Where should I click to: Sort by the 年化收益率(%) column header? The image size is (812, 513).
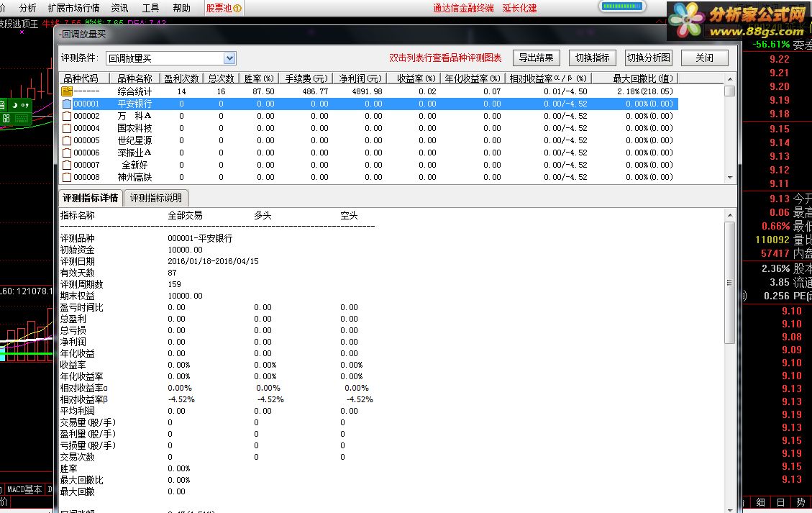pyautogui.click(x=473, y=78)
